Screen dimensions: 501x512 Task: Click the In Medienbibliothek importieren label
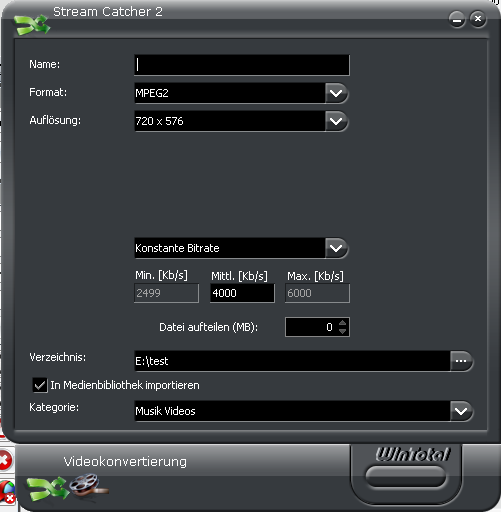click(x=125, y=385)
